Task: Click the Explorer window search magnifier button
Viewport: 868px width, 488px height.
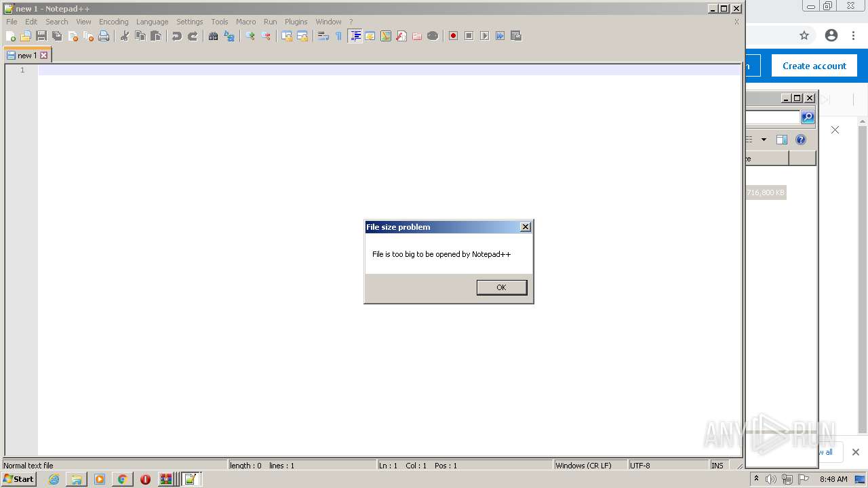Action: click(x=808, y=117)
